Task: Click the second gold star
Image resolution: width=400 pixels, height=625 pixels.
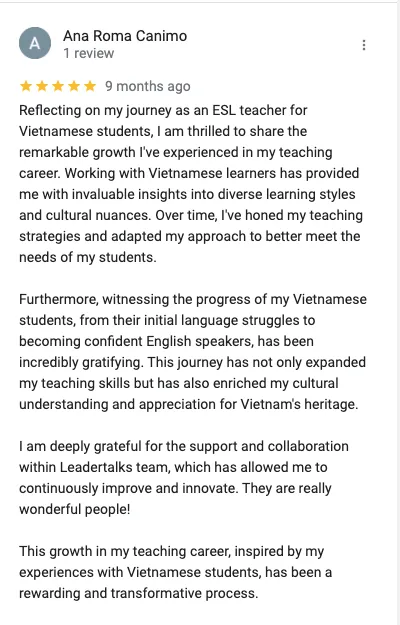Action: [x=42, y=86]
